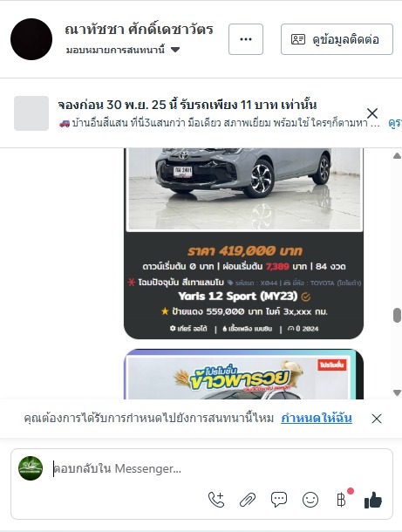Click the contact card icon
Viewport: 402px width, 532px height.
298,39
